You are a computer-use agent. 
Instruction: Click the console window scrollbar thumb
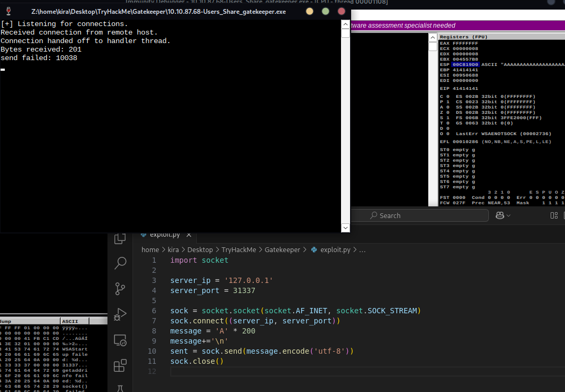point(345,34)
